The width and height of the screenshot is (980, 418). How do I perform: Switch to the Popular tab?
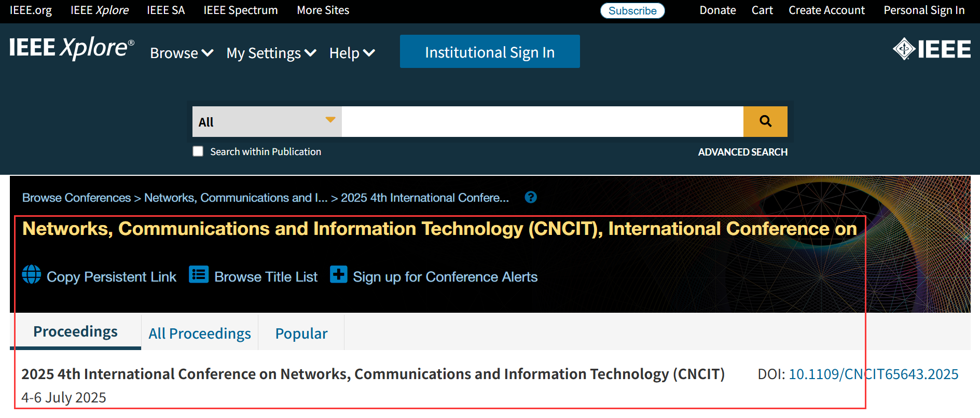click(301, 333)
